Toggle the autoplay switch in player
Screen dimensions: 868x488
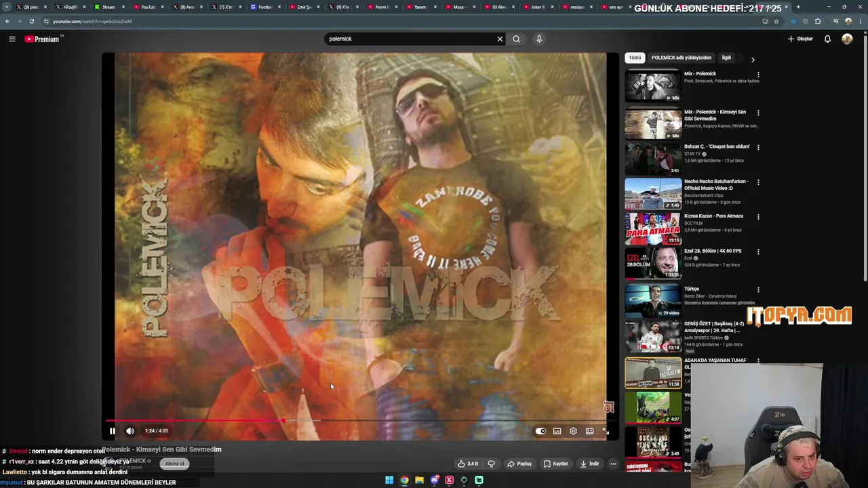[540, 431]
